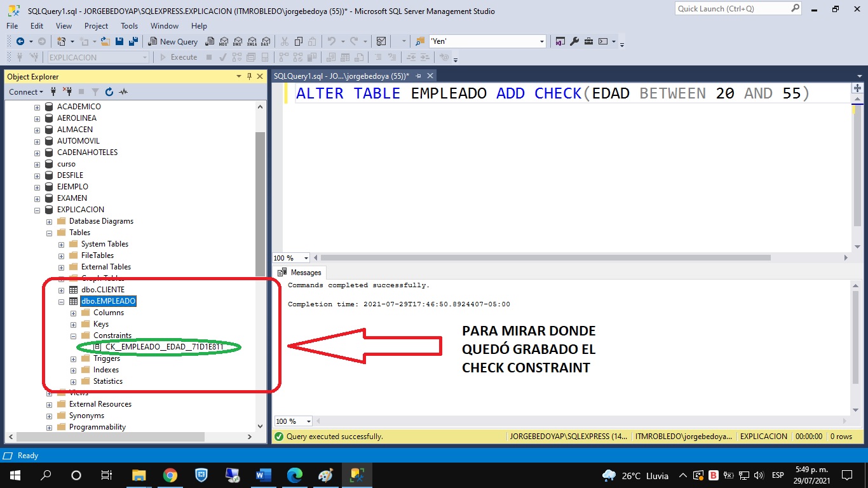Image resolution: width=868 pixels, height=488 pixels.
Task: Pin the Object Explorer panel (auto hide)
Action: (249, 76)
